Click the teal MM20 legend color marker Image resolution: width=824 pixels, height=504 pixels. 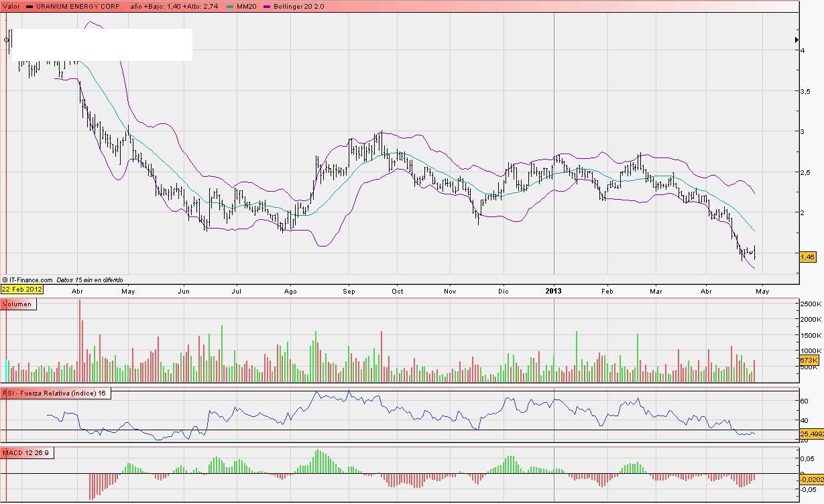(x=231, y=6)
